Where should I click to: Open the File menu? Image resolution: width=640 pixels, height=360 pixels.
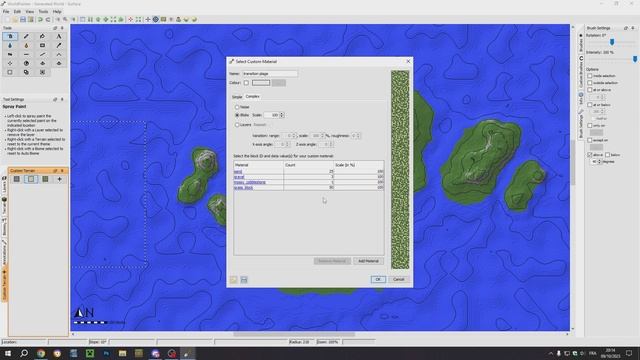[6, 12]
